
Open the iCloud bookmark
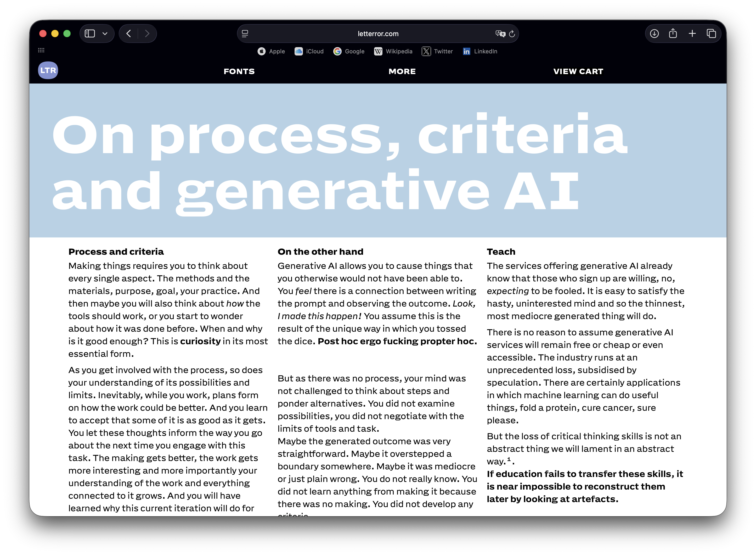click(309, 51)
